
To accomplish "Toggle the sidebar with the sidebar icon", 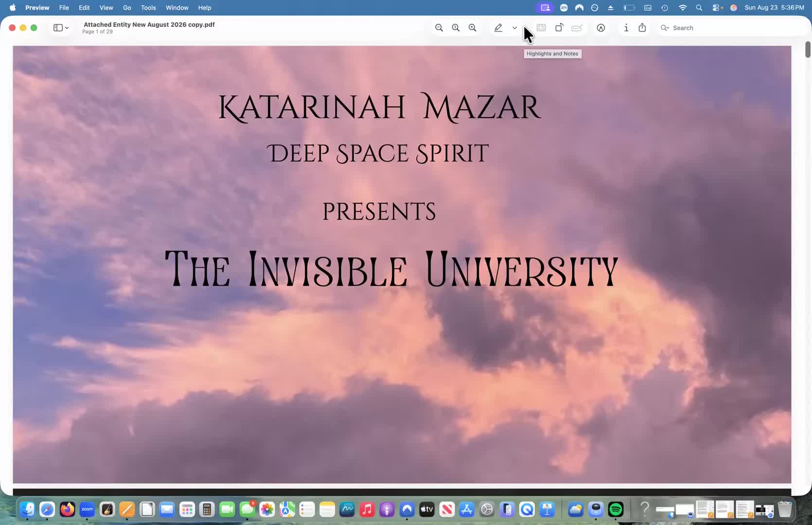I will point(58,28).
